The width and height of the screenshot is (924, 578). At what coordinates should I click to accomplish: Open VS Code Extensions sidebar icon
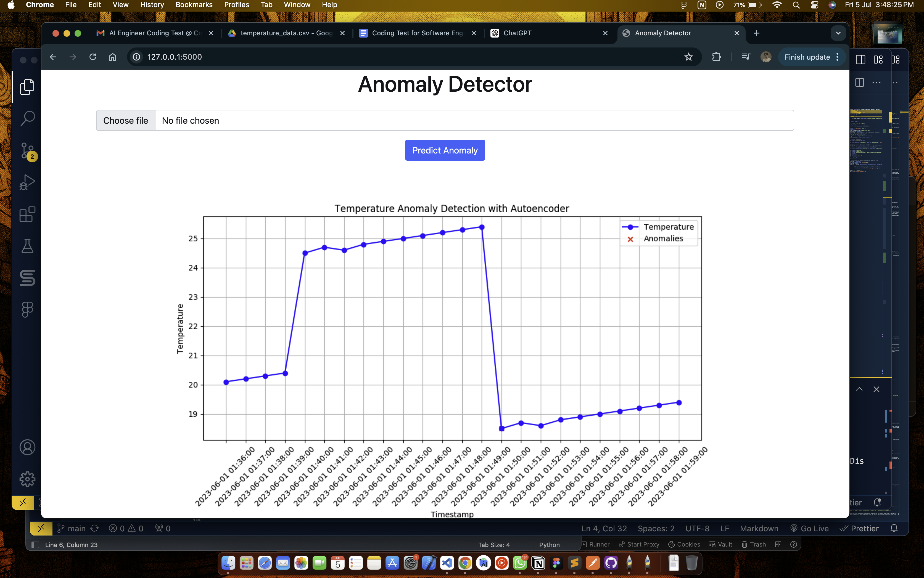pos(28,215)
